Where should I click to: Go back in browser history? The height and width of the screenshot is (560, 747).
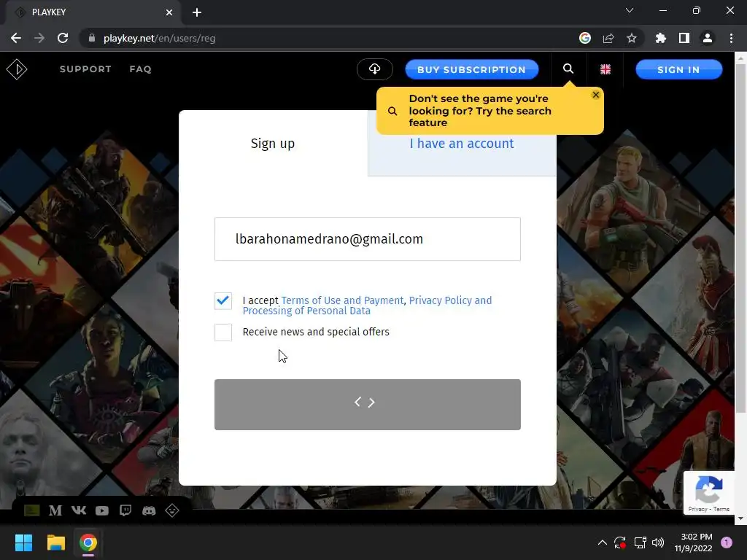(x=16, y=38)
